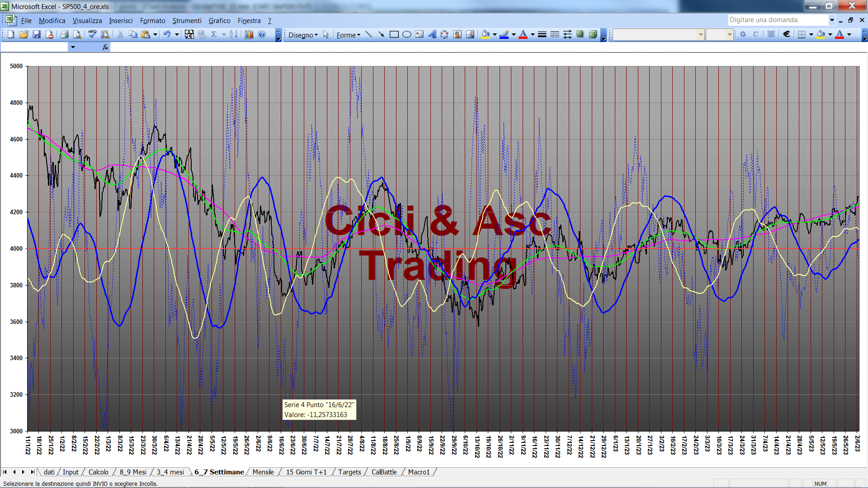
Task: Open the Visualizza menu
Action: (x=87, y=20)
